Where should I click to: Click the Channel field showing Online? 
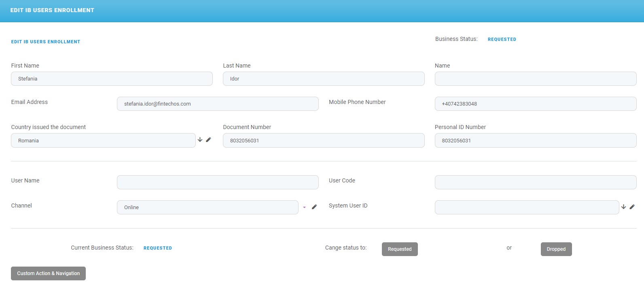pyautogui.click(x=208, y=208)
